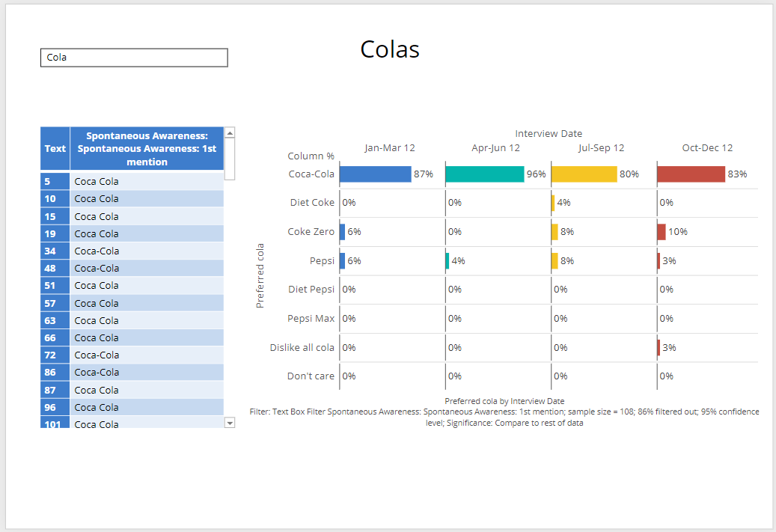Click the Jan-Mar 12 column label

(x=389, y=148)
